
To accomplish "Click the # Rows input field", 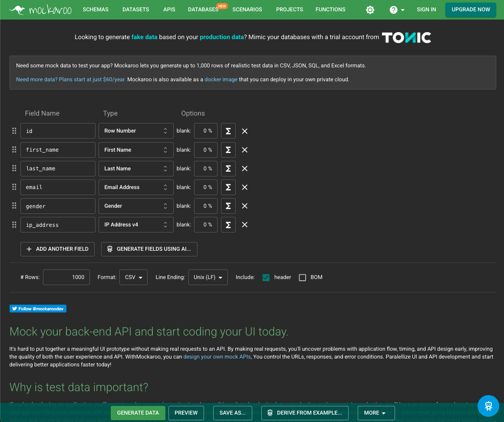I will (x=66, y=277).
